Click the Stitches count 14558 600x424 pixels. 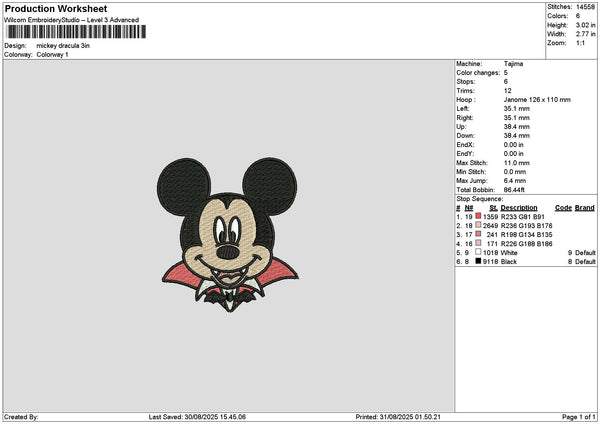tap(586, 7)
